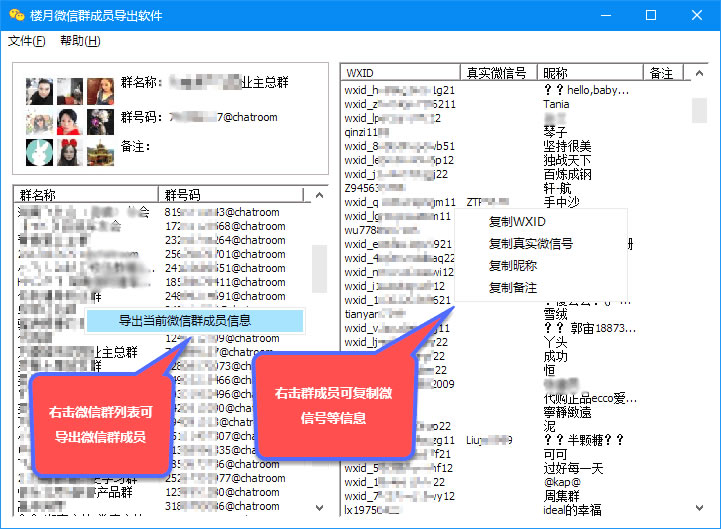Screen dimensions: 721x529
Task: Select member nicknamed 宁静致远
Action: coord(567,412)
